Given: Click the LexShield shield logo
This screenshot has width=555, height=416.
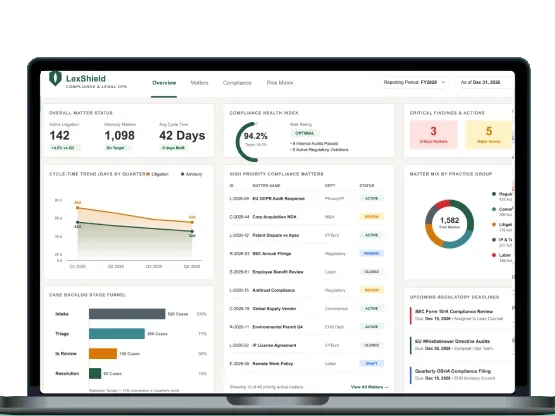Looking at the screenshot, I should pos(55,78).
